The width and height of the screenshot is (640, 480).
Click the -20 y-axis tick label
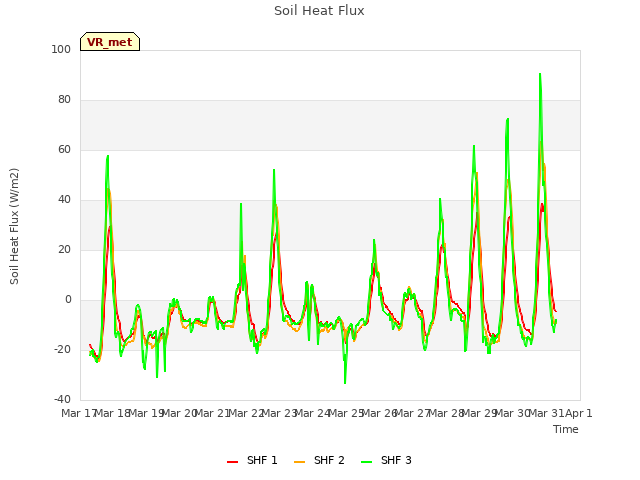pyautogui.click(x=62, y=350)
